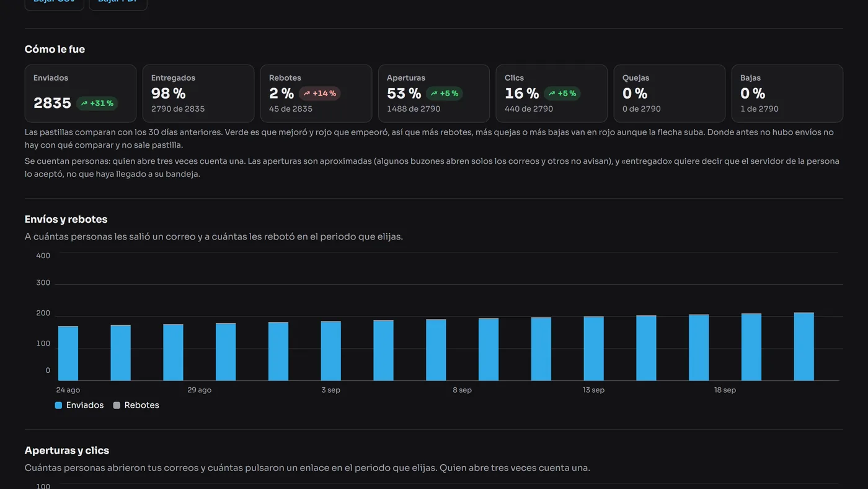The height and width of the screenshot is (489, 868).
Task: Click the 300 label on the chart axis
Action: [43, 283]
